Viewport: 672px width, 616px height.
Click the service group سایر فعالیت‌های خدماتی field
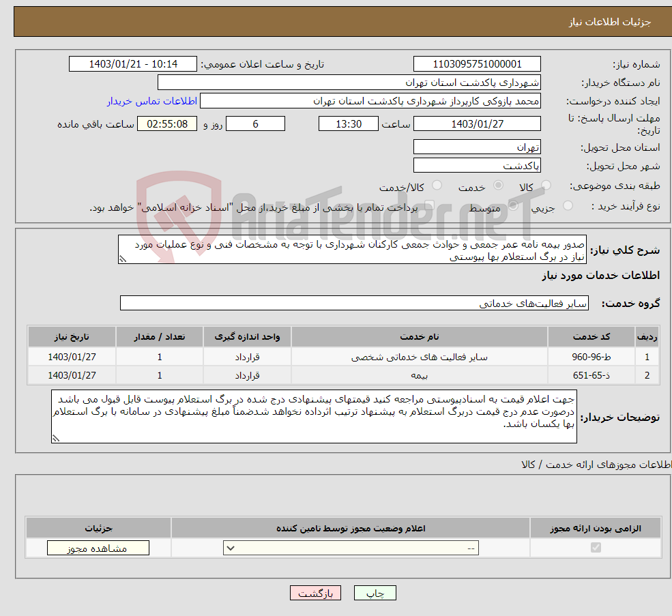(x=354, y=303)
